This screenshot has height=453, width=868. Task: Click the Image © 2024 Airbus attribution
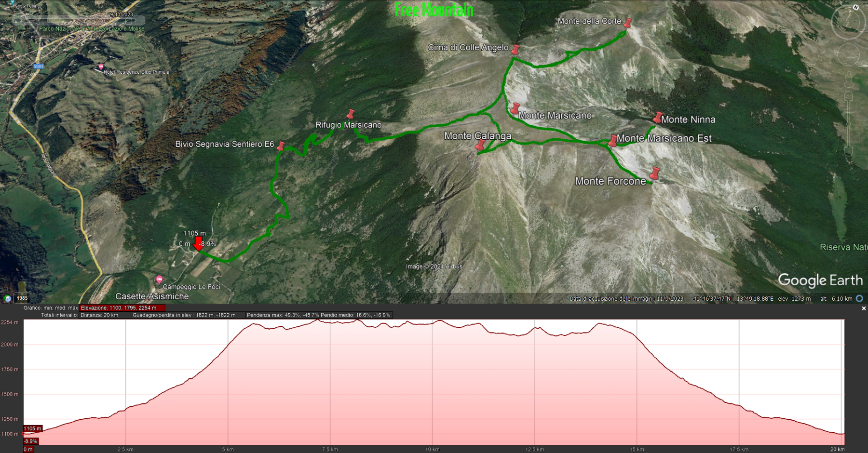click(434, 266)
